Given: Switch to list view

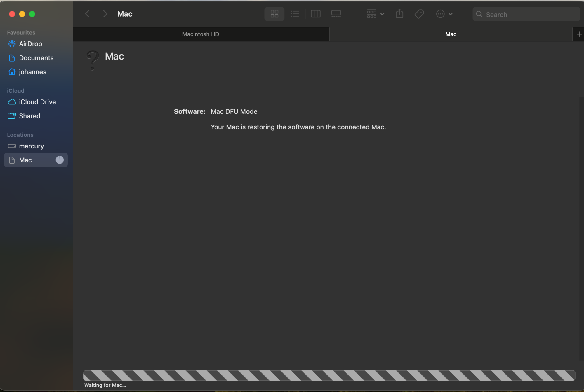Looking at the screenshot, I should (295, 14).
